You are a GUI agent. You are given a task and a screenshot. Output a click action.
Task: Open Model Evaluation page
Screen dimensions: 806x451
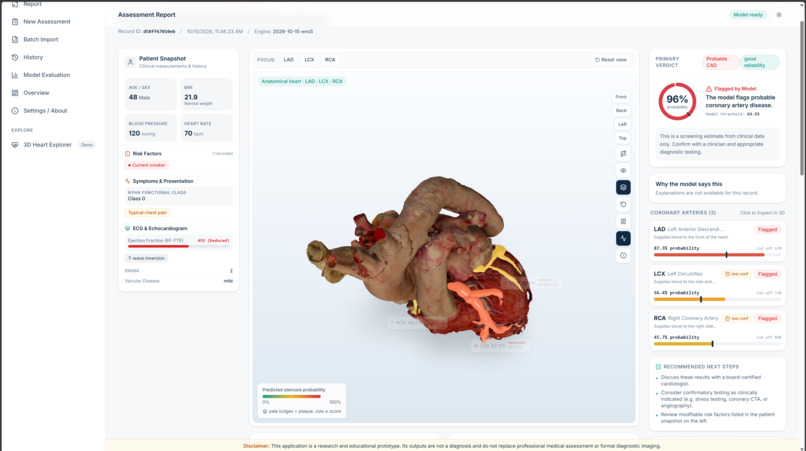pos(46,75)
